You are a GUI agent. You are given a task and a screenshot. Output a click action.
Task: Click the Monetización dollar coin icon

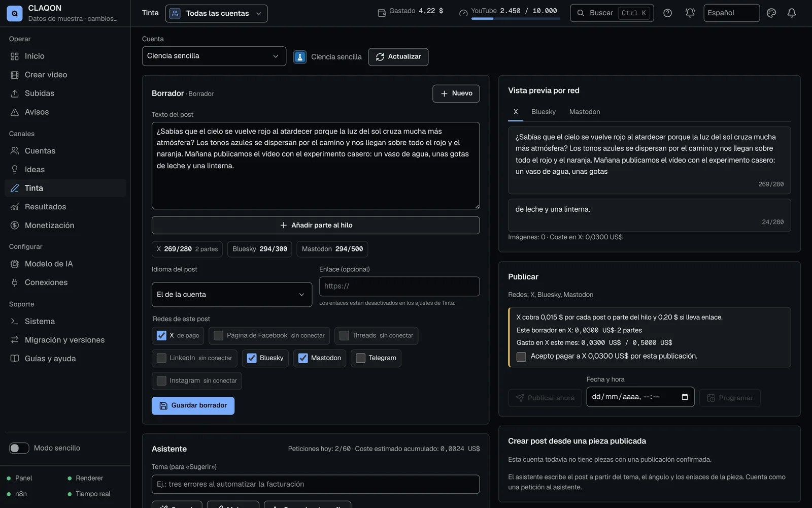tap(15, 226)
